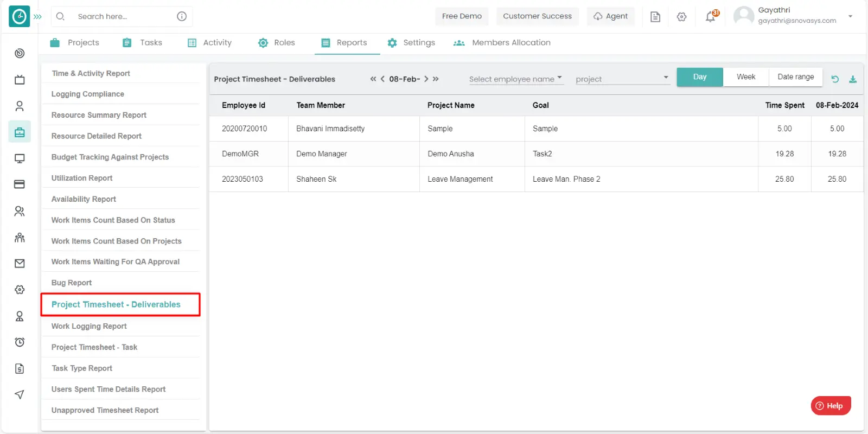Click the credit card icon in sidebar
Viewport: 868px width, 434px height.
click(20, 184)
